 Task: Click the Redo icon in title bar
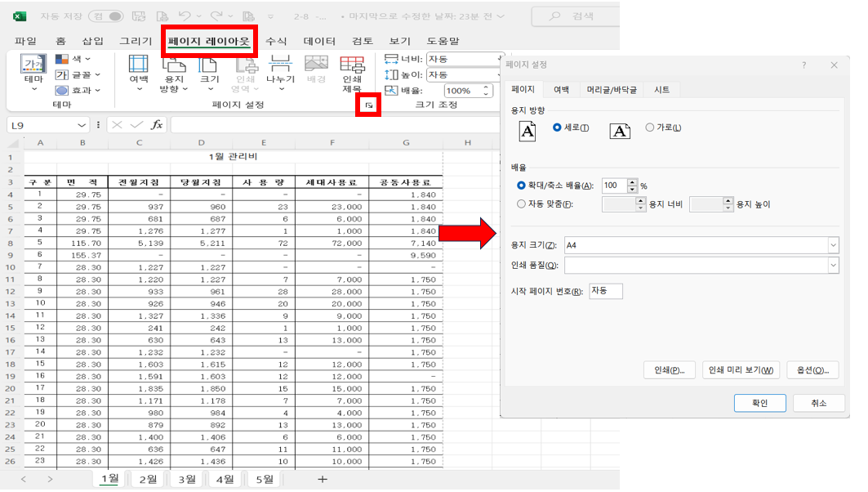point(217,16)
